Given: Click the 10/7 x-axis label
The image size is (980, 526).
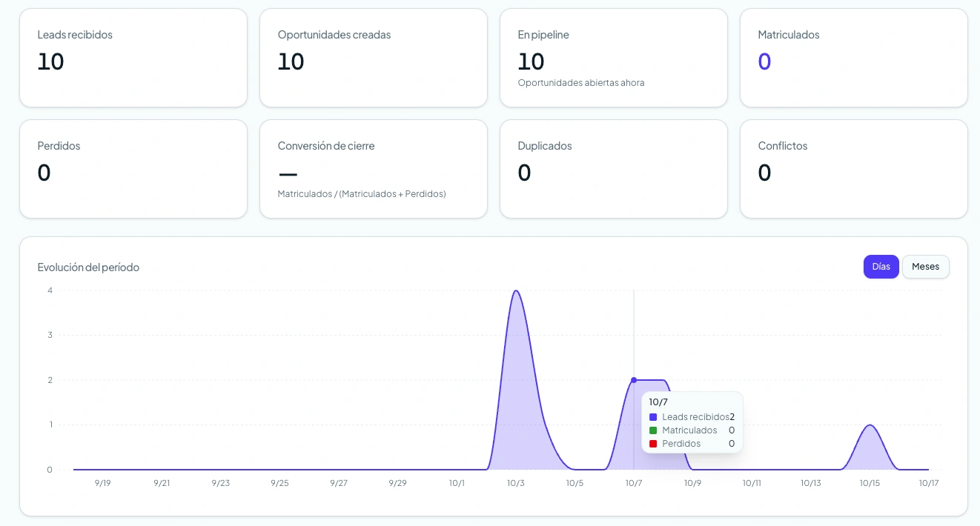Looking at the screenshot, I should 634,483.
